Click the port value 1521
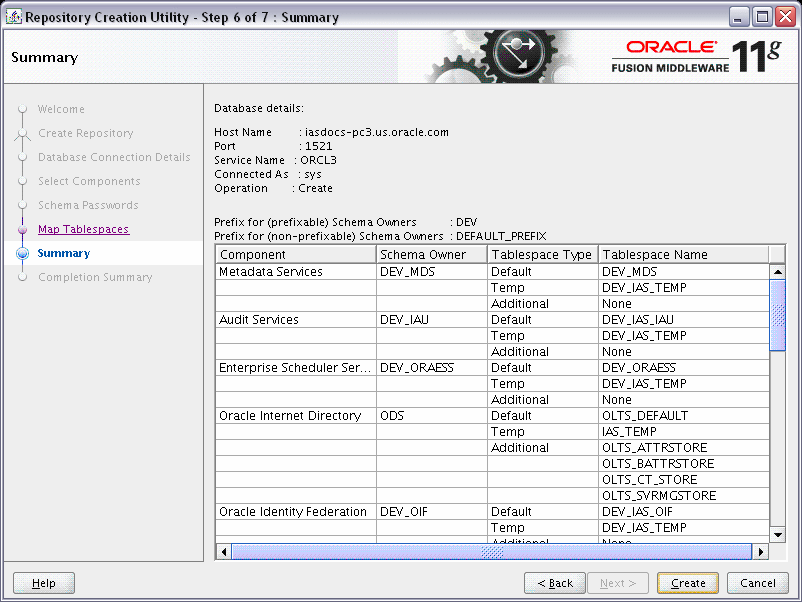Screen dimensions: 802x602 [318, 146]
